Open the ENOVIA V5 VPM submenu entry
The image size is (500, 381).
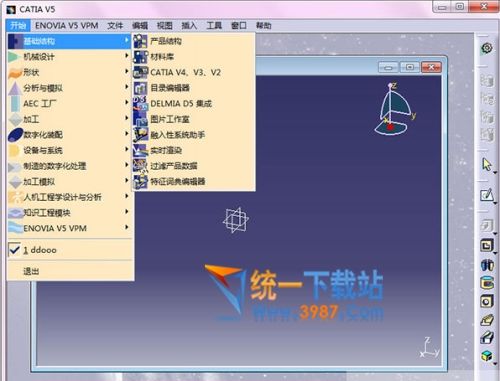(70, 228)
